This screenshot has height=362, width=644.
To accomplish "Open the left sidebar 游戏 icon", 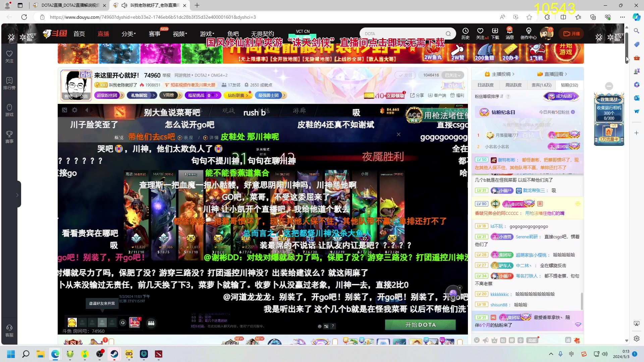I will tap(9, 107).
